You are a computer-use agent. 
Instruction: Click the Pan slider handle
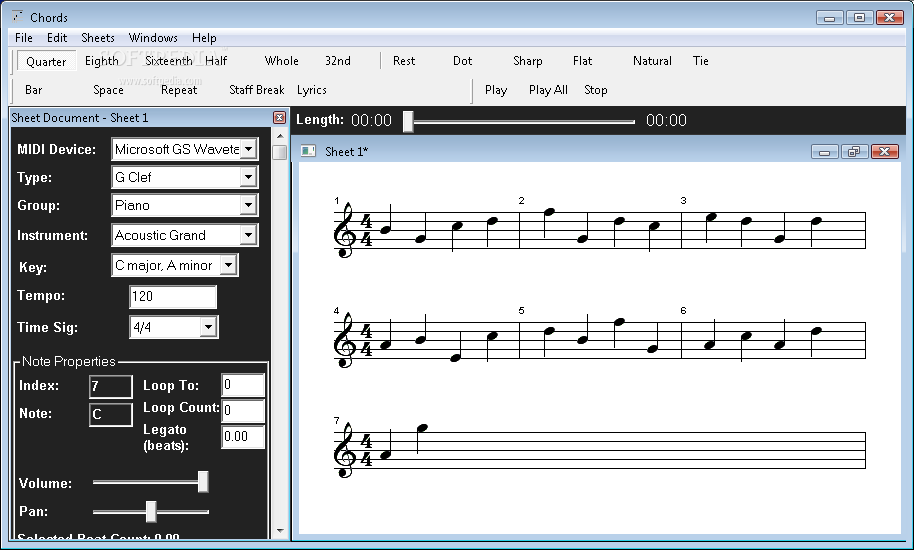[x=151, y=512]
